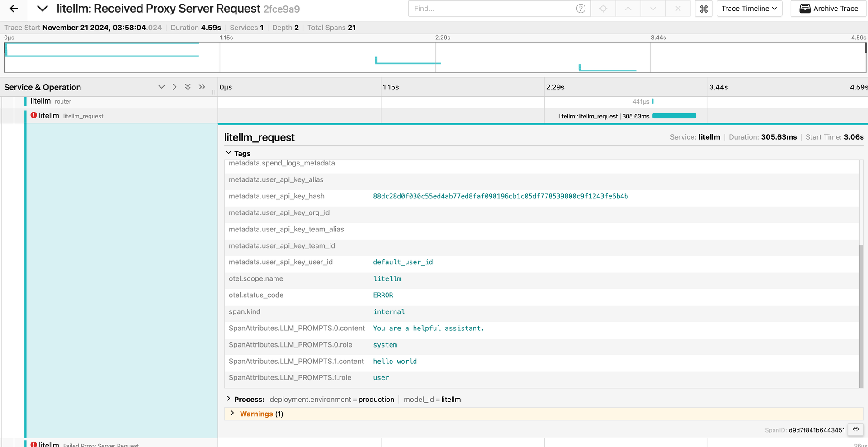Click the error indicator on litellm_request span
The image size is (868, 447).
coord(34,115)
